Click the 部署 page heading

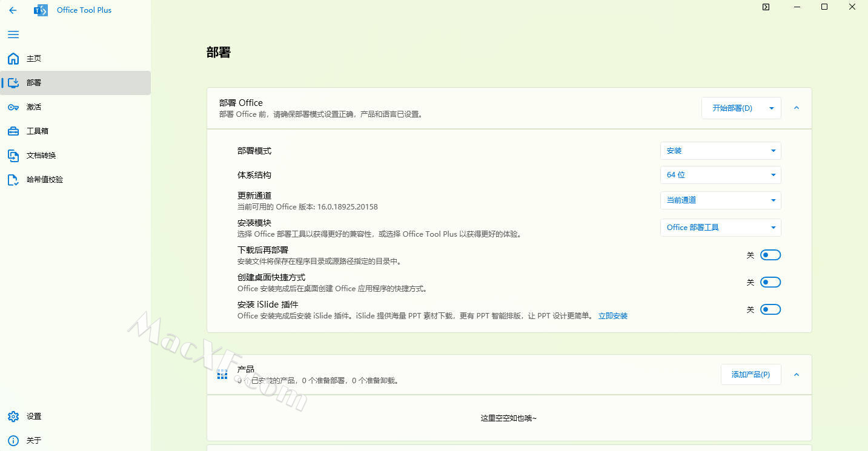219,53
